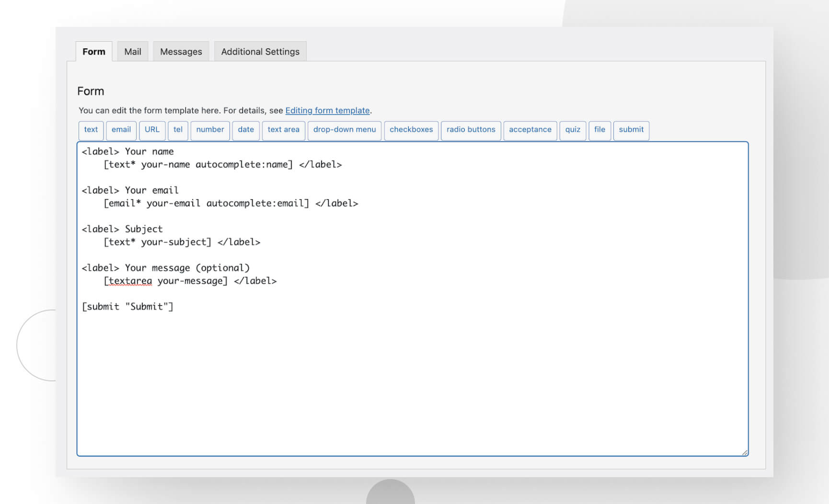Insert an acceptance tag
Image resolution: width=829 pixels, height=504 pixels.
(530, 130)
